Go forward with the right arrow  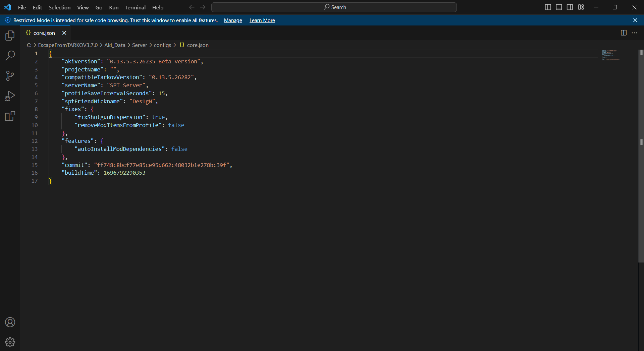point(203,7)
